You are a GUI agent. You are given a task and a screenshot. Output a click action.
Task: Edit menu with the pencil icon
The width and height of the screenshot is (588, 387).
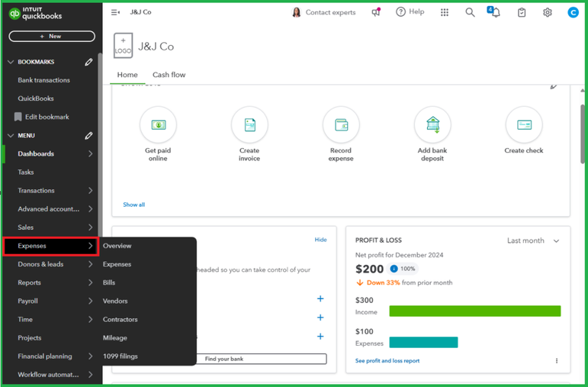coord(88,136)
